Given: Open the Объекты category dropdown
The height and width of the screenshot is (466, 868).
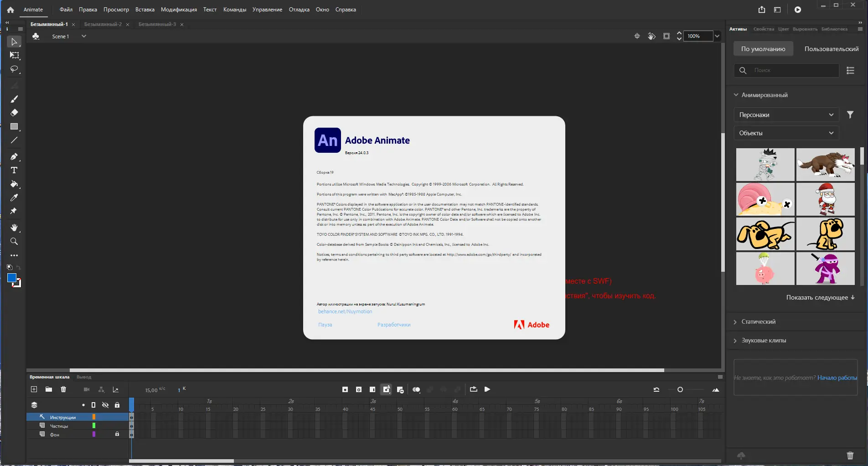Looking at the screenshot, I should tap(786, 133).
